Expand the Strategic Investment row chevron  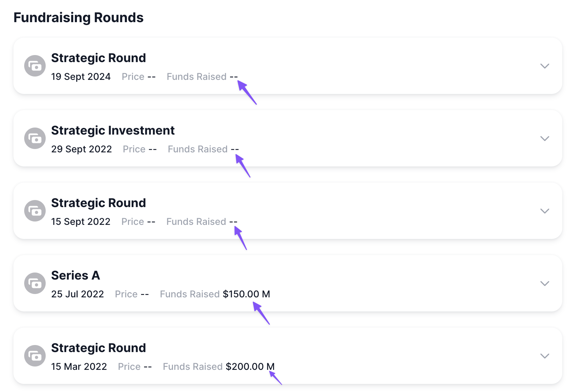pyautogui.click(x=544, y=138)
